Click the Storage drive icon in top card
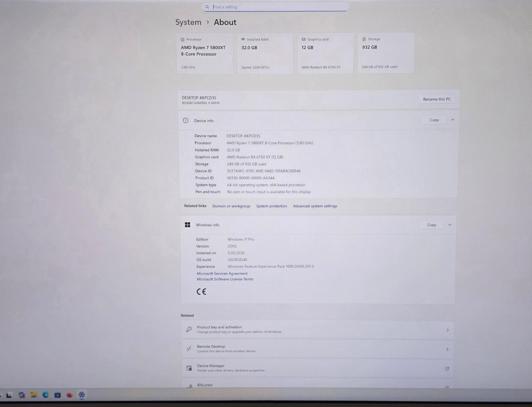 click(364, 39)
